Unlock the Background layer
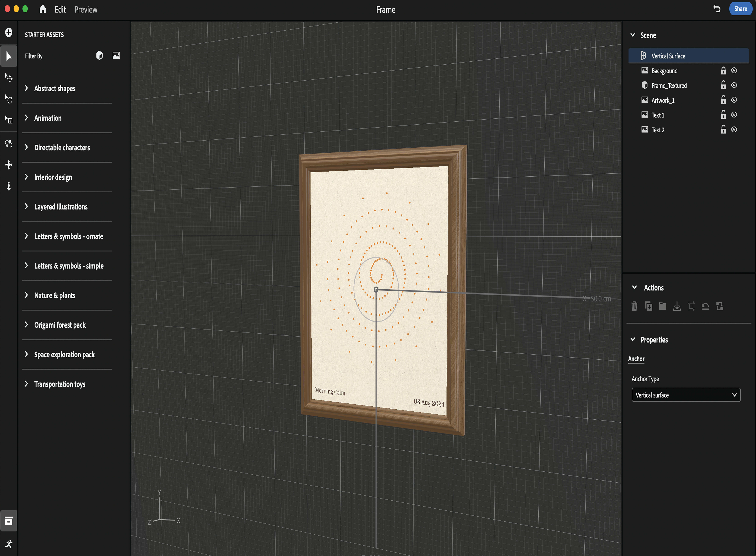This screenshot has width=756, height=556. (723, 71)
